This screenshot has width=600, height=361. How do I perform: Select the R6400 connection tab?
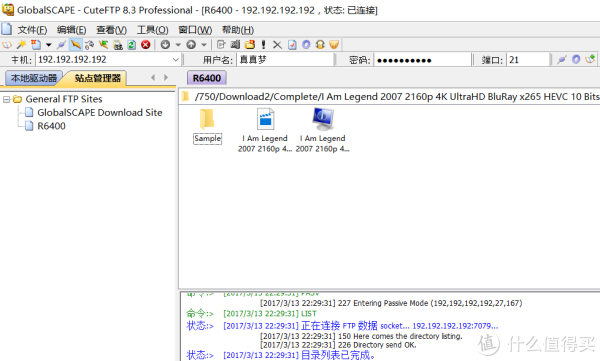pyautogui.click(x=207, y=78)
